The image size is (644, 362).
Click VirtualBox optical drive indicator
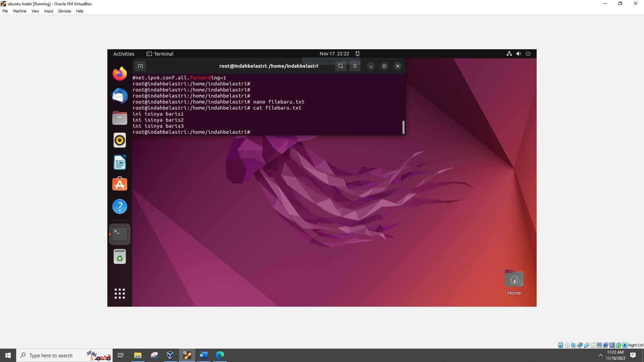(567, 345)
